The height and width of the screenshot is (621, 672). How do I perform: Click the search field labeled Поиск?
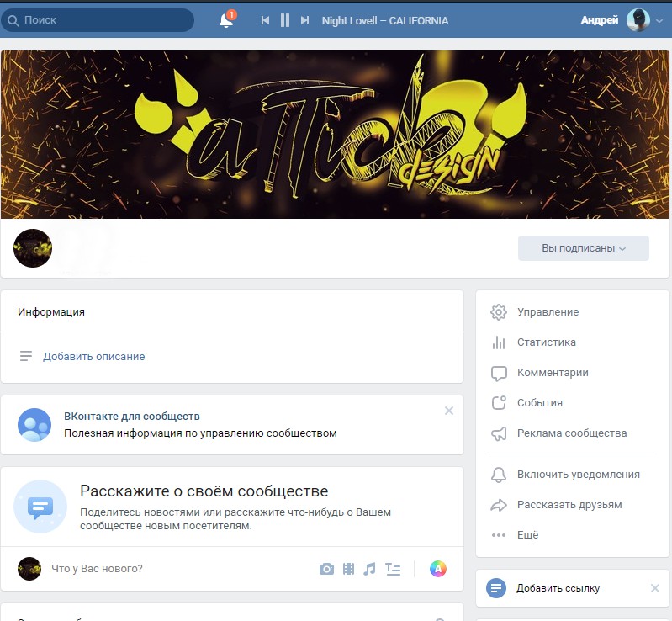98,20
